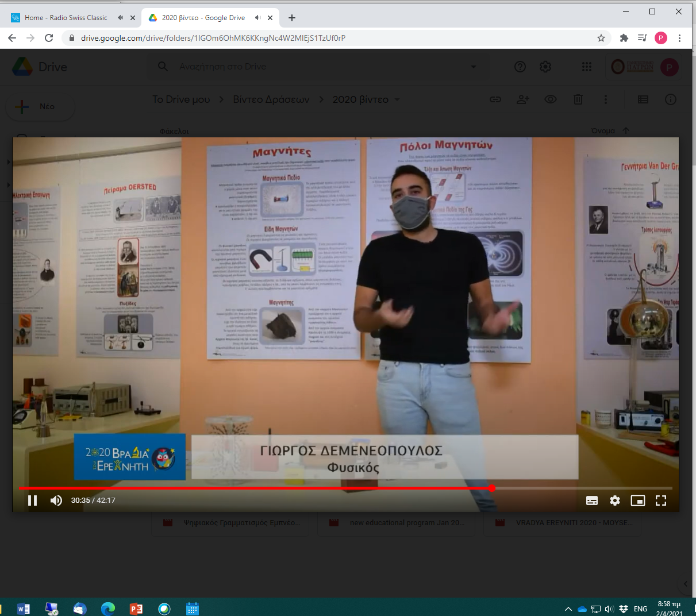Open the Ψηφιακός Γραμματισμός video file

click(229, 523)
